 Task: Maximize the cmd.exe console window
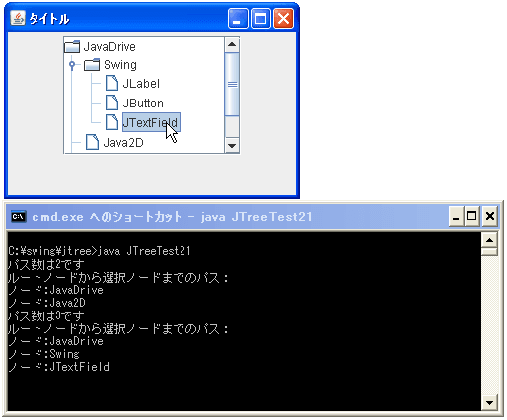tap(471, 216)
